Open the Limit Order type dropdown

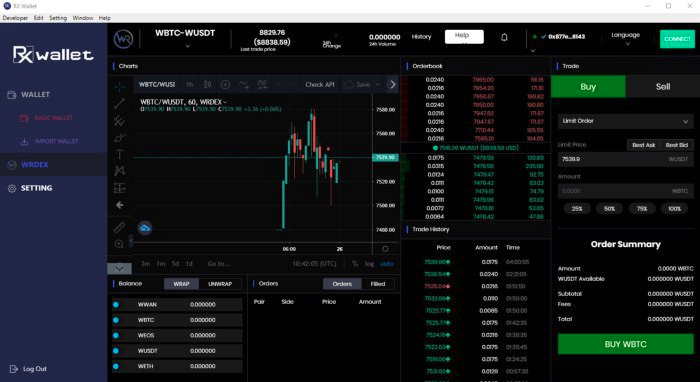click(625, 121)
